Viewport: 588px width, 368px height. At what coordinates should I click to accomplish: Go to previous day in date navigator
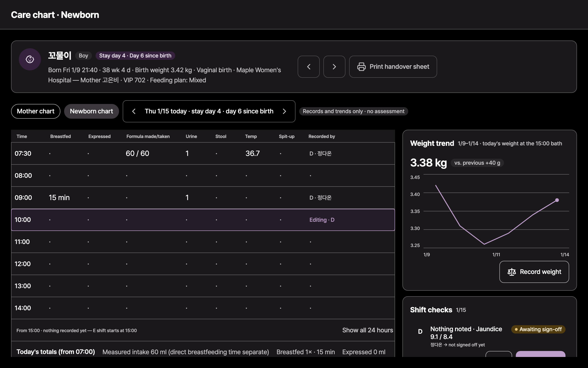134,111
